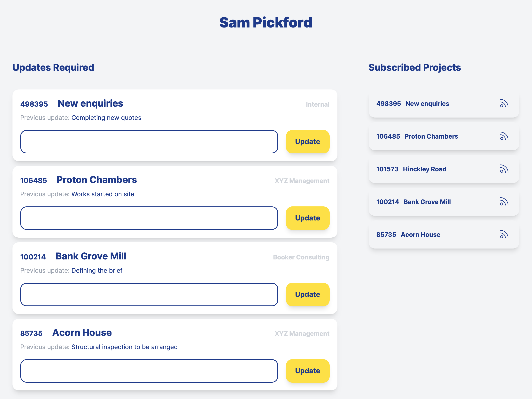Click subscription feed icon for New enquiries
The width and height of the screenshot is (532, 399).
click(504, 104)
